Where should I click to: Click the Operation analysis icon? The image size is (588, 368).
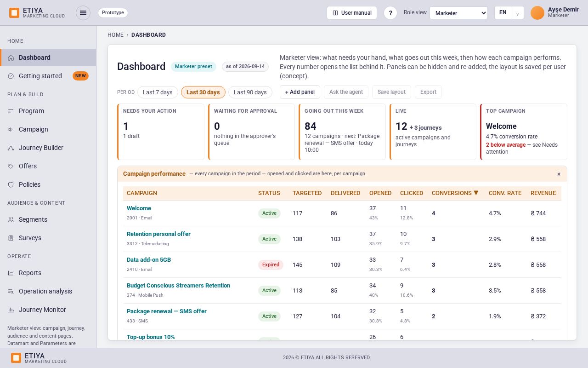pyautogui.click(x=11, y=291)
